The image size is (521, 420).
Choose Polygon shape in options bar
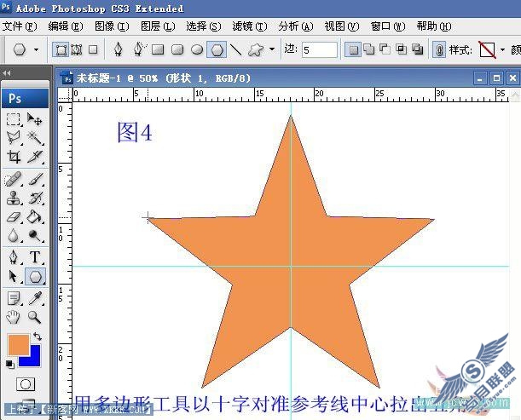[x=217, y=49]
